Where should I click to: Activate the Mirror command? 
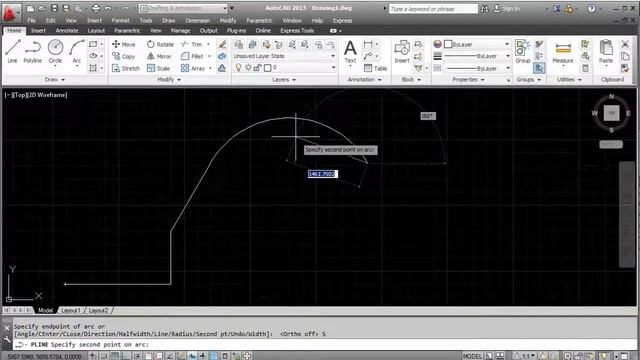(159, 56)
